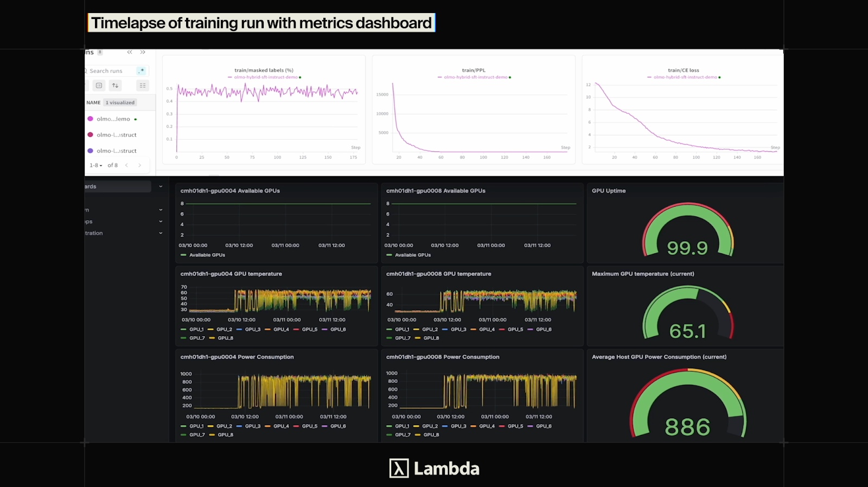Click the train/masked labels (%) chart title
Image resolution: width=868 pixels, height=487 pixels.
pos(264,70)
